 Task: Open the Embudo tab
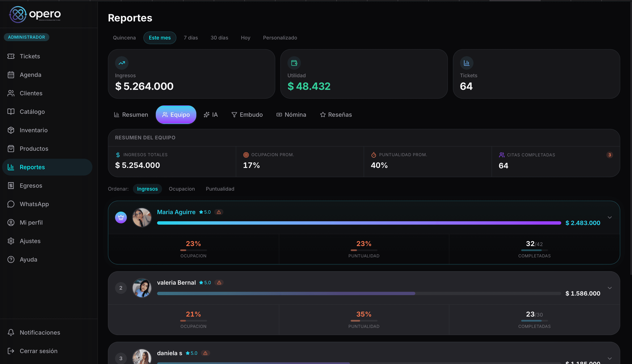247,115
